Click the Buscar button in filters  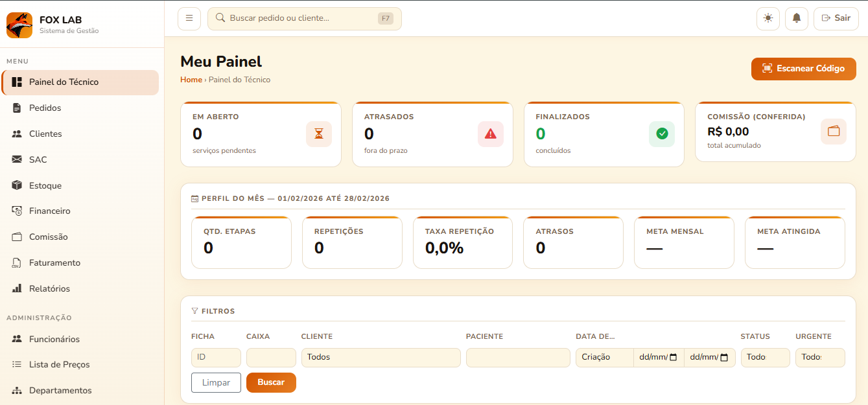[x=271, y=382]
